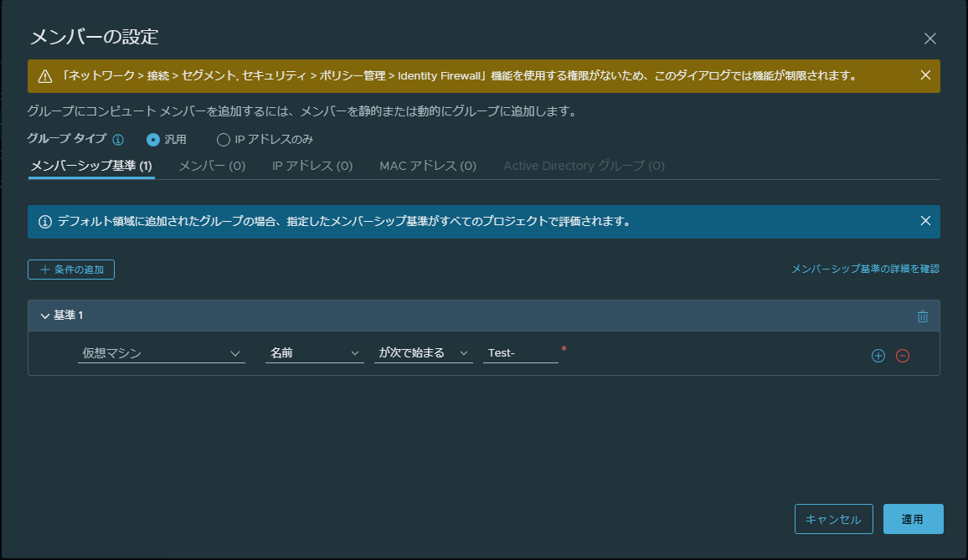
Task: Click the グループ タイプ label
Action: (67, 139)
